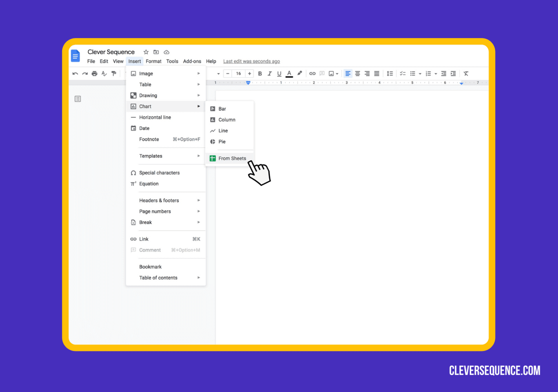This screenshot has height=392, width=558.
Task: Open the Format menu
Action: 153,61
